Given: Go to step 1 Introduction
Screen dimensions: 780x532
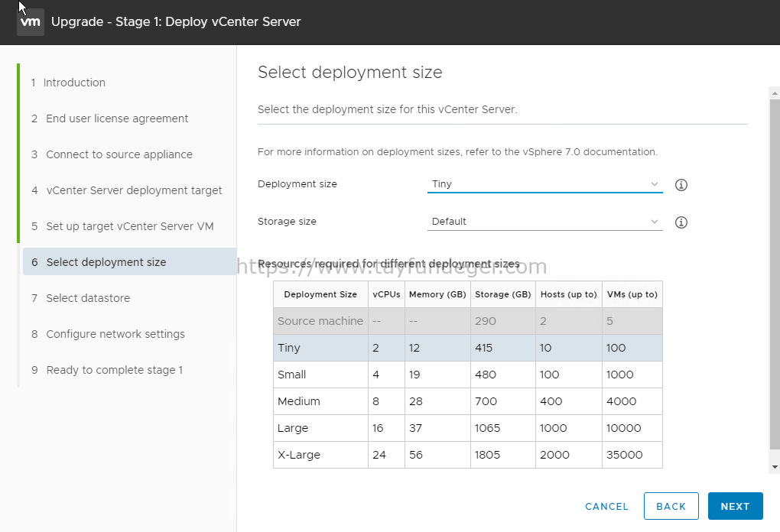Looking at the screenshot, I should tap(69, 83).
